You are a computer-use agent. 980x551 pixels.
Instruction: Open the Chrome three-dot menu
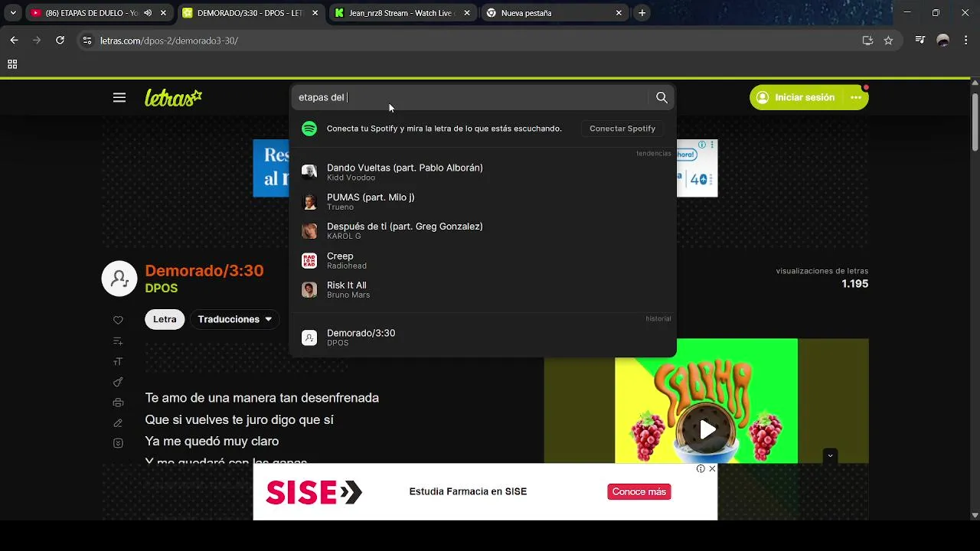point(965,41)
